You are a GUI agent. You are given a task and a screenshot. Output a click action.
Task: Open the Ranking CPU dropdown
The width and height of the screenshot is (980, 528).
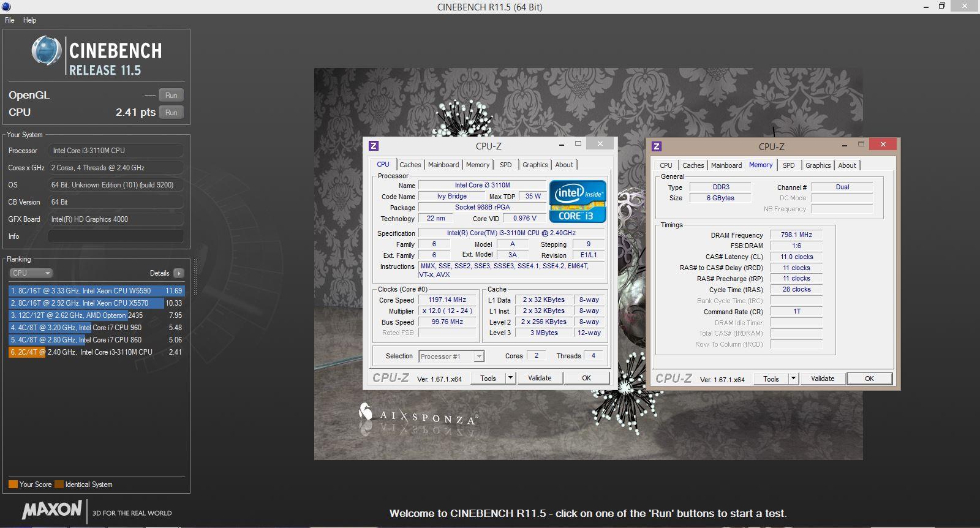[x=31, y=273]
